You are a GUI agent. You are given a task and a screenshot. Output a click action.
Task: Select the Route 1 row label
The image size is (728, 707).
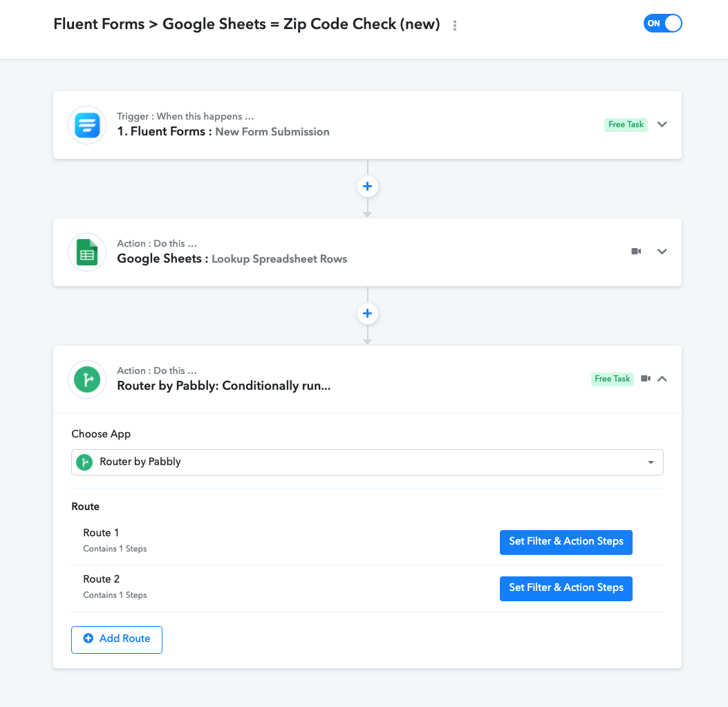101,532
